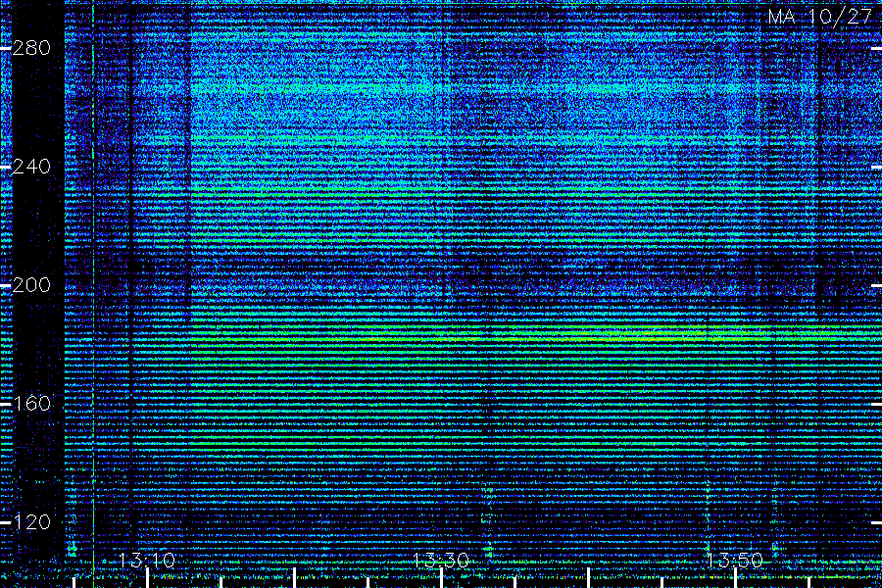The width and height of the screenshot is (882, 588).
Task: Click the 160 frequency axis label
Action: pos(31,404)
